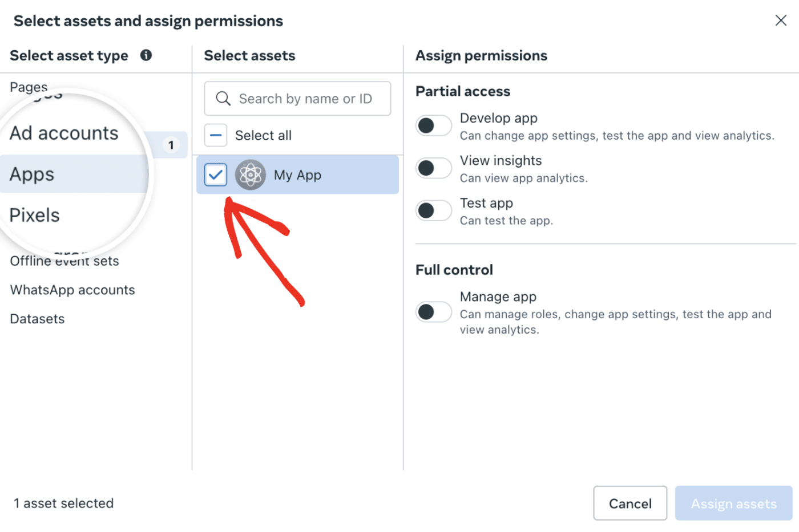Close the Select assets dialog with the X
This screenshot has height=532, width=799.
[781, 21]
